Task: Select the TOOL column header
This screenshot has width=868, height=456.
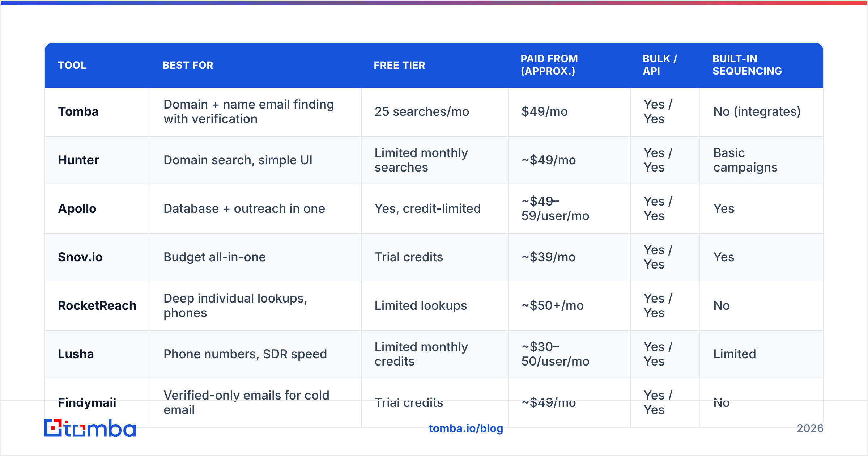Action: coord(72,65)
